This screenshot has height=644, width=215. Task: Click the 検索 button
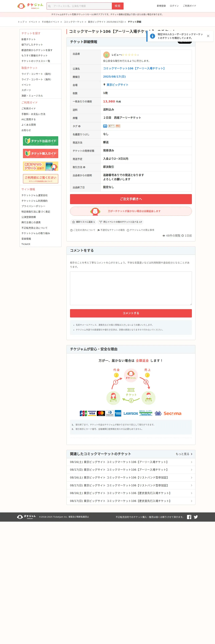pyautogui.click(x=118, y=6)
